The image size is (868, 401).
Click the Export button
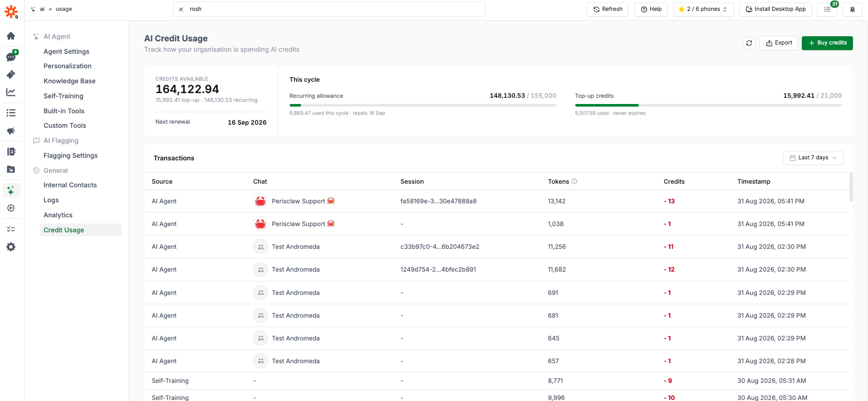[x=779, y=43]
